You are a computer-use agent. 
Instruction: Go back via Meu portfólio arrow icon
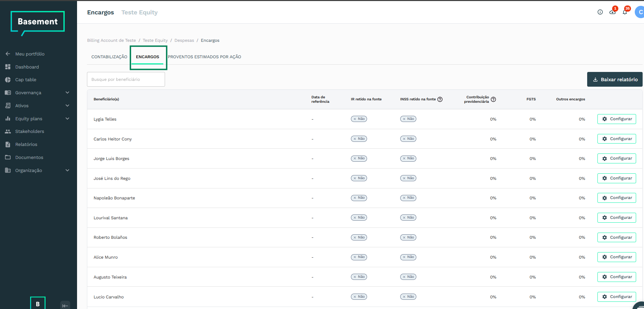tap(8, 54)
